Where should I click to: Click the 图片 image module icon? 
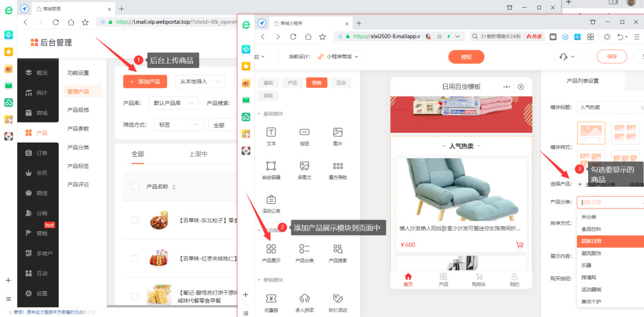tap(338, 134)
